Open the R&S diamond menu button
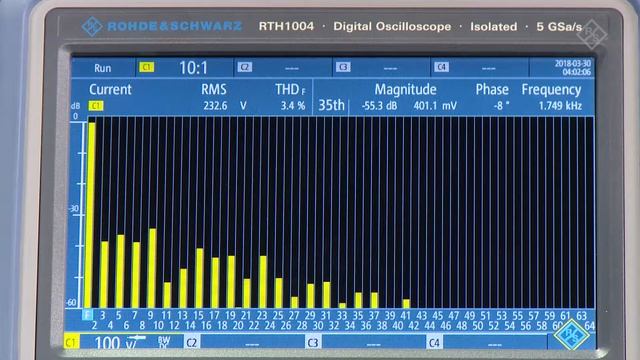 coord(572,335)
